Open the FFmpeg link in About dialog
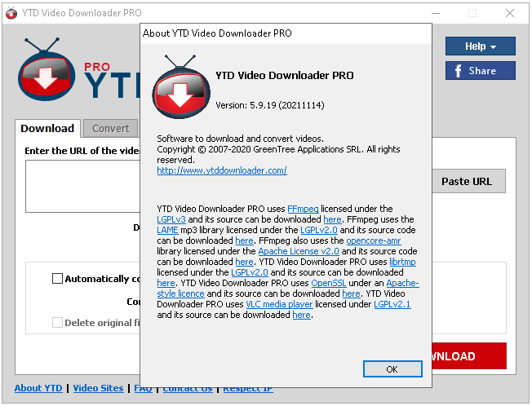532x406 pixels. click(x=303, y=209)
